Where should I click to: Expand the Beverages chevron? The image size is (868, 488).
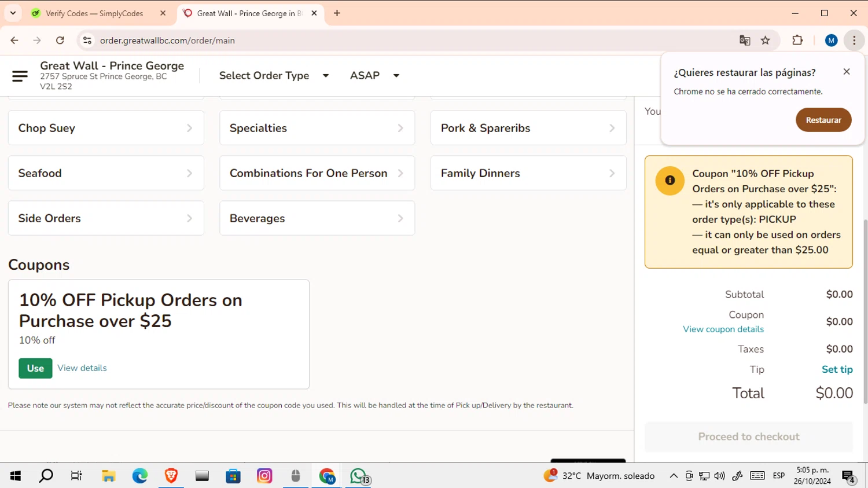coord(400,218)
